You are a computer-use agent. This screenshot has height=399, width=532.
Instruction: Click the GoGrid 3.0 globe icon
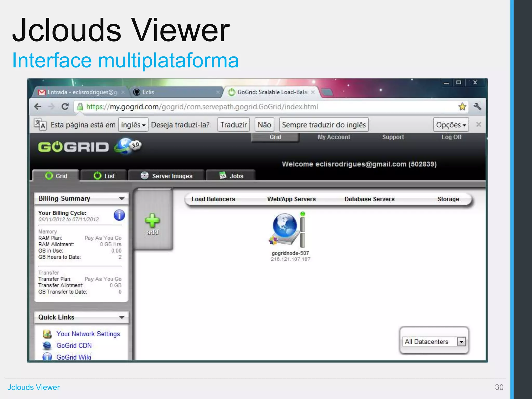(127, 146)
